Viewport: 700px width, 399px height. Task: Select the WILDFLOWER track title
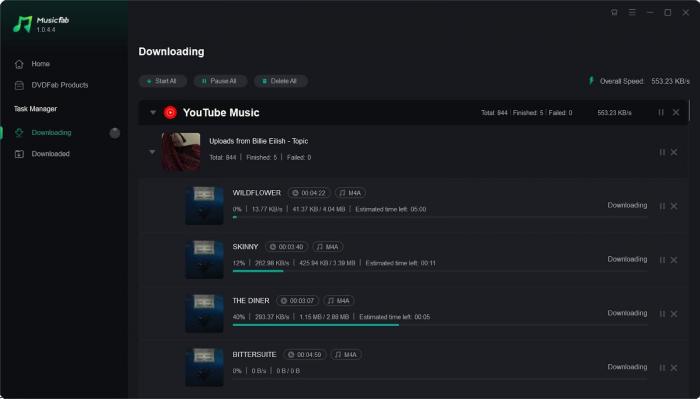[257, 193]
